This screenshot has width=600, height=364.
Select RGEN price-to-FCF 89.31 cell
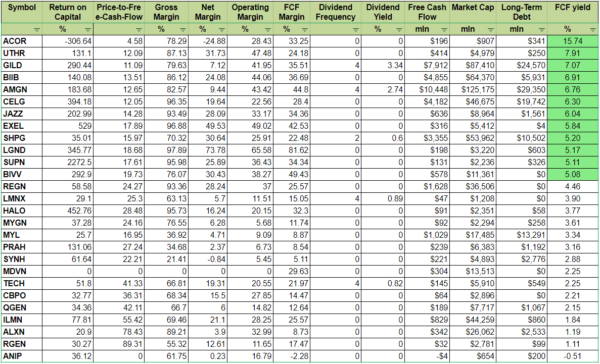pyautogui.click(x=119, y=344)
